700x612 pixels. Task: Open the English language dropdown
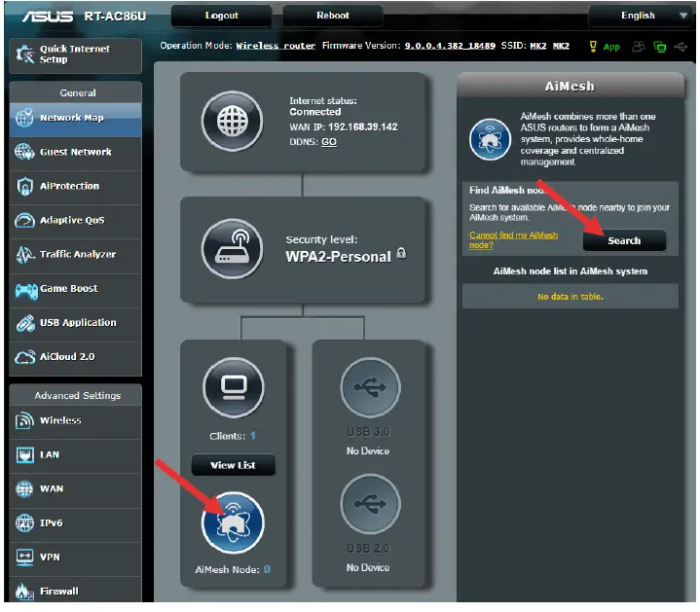(641, 16)
